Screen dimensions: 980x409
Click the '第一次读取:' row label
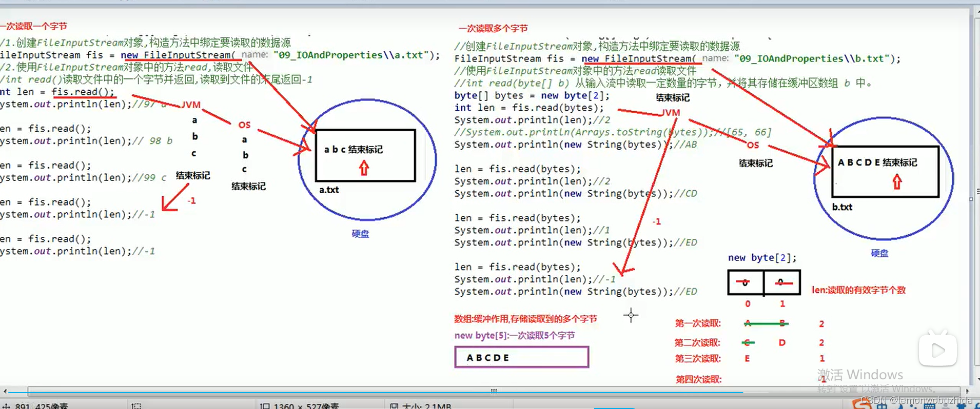pos(698,323)
